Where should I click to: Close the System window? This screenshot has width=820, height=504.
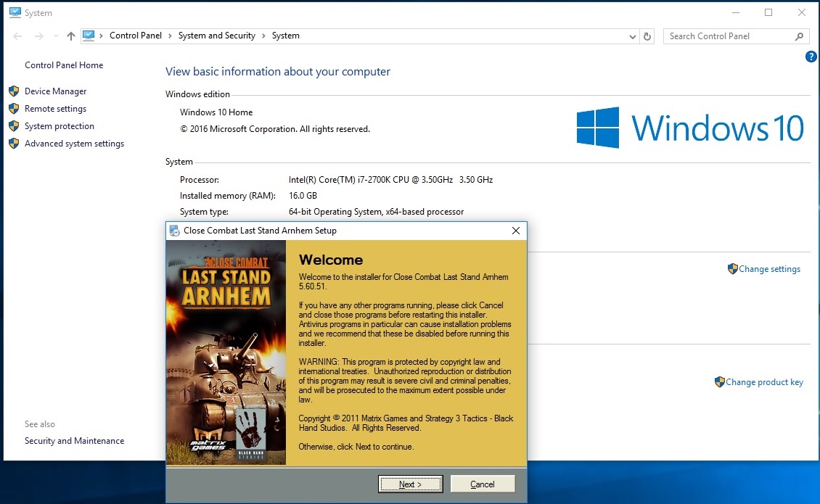tap(802, 12)
